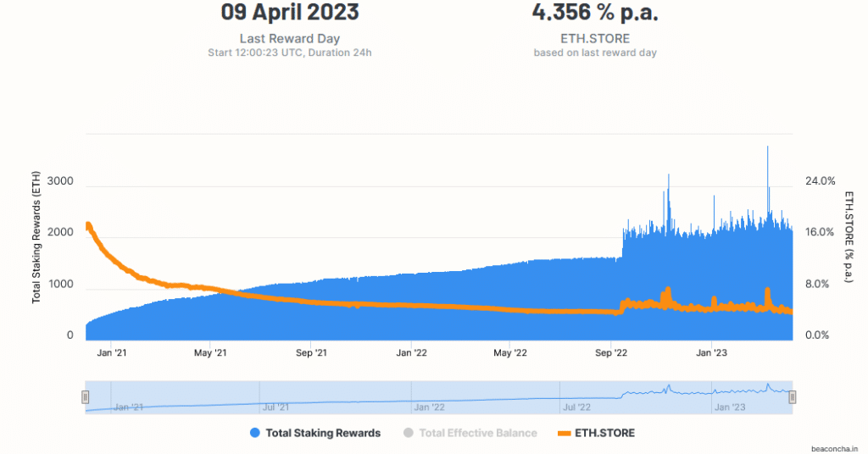Viewport: 868px width, 454px height.
Task: Click Jan '23 in the range navigator
Action: (728, 407)
